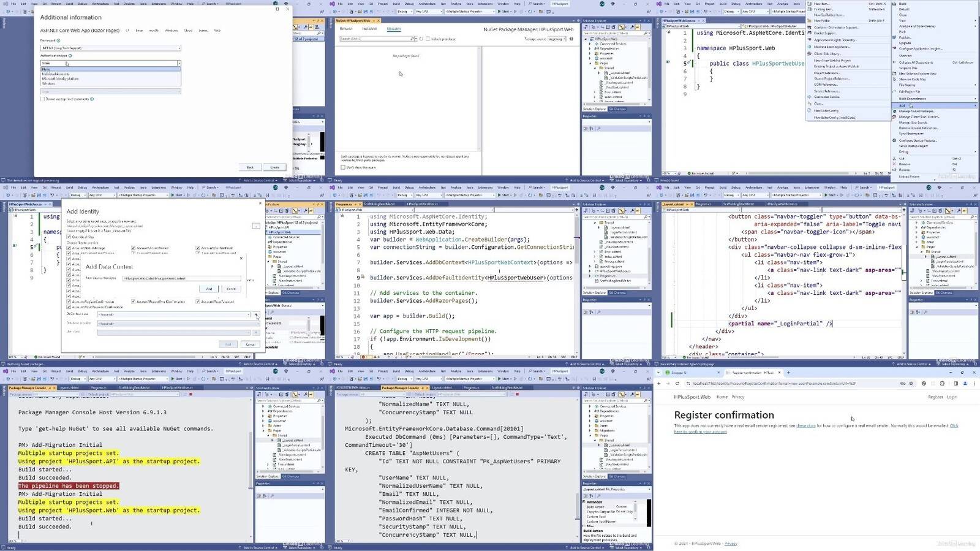The width and height of the screenshot is (980, 551).
Task: Click the NuGet package list refresh icon
Action: [421, 39]
